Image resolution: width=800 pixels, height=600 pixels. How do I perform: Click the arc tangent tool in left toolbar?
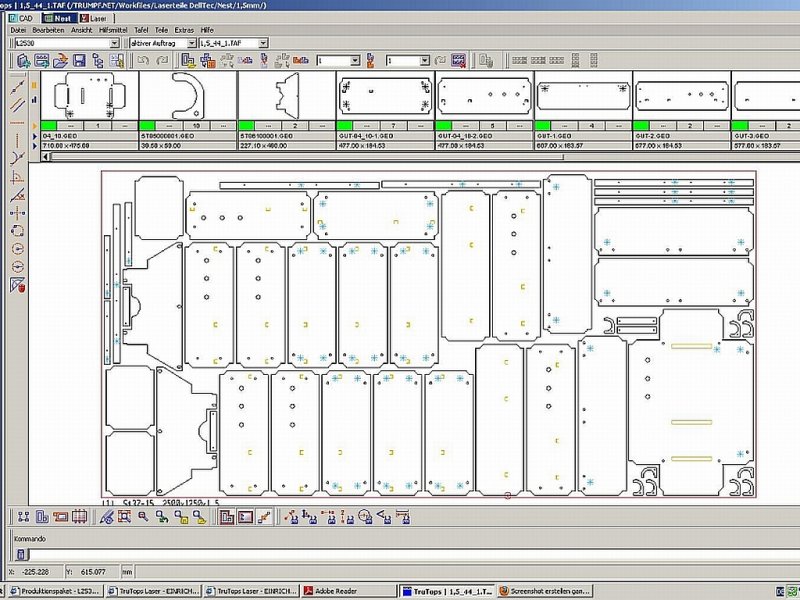(x=16, y=158)
